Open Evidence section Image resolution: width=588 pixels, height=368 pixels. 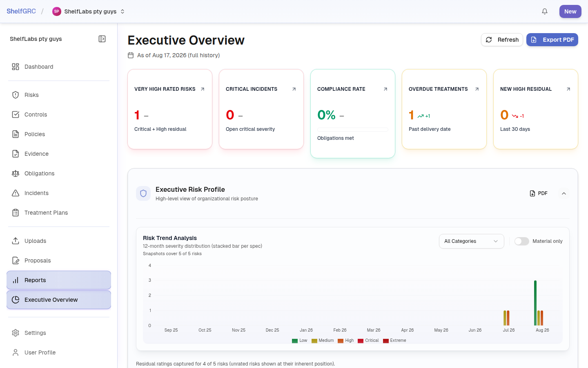click(59, 154)
